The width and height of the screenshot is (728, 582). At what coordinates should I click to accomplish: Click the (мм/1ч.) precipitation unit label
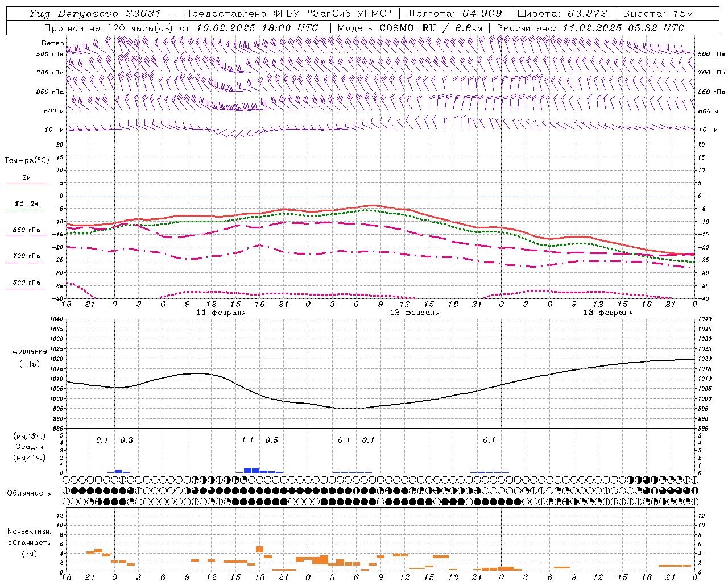click(30, 458)
